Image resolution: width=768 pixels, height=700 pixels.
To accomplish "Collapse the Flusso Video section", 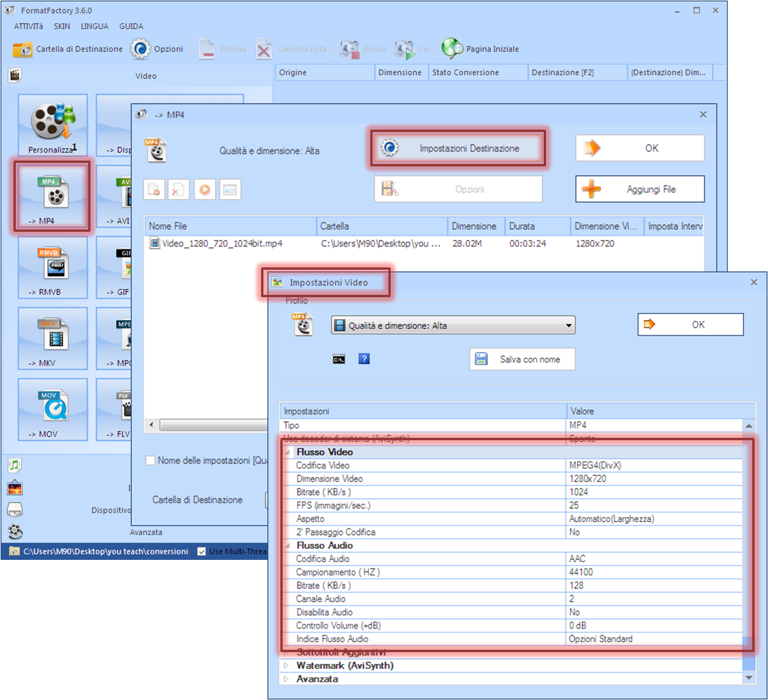I will click(287, 452).
